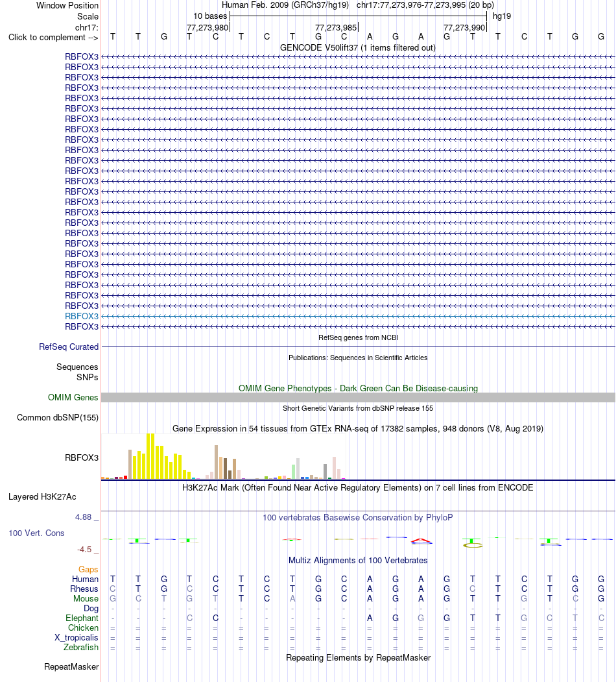Click coordinate label 77,273,985

pos(336,27)
